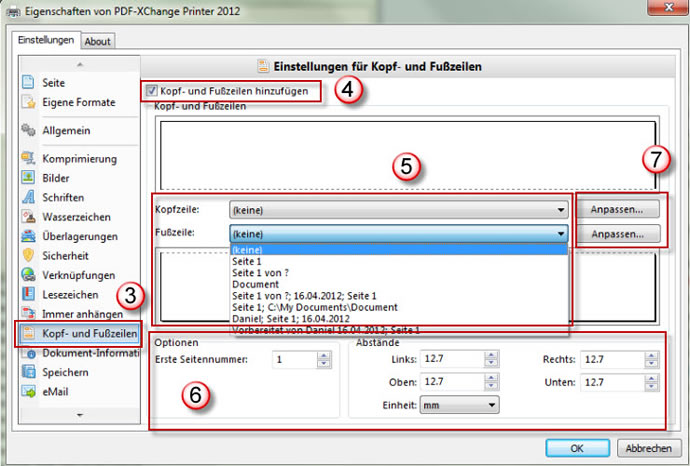Select the Verknüpfungen globe icon
The height and width of the screenshot is (466, 690).
point(28,275)
